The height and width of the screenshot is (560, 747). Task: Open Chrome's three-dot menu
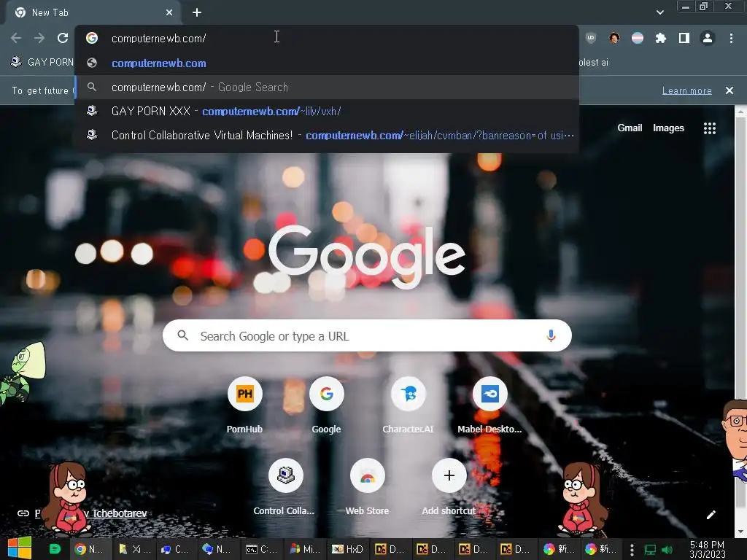731,38
